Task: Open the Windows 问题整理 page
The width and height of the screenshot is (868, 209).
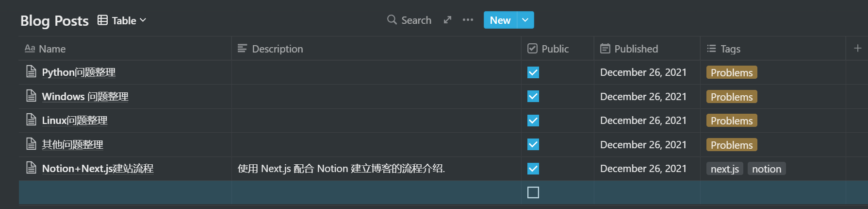Action: coord(85,96)
